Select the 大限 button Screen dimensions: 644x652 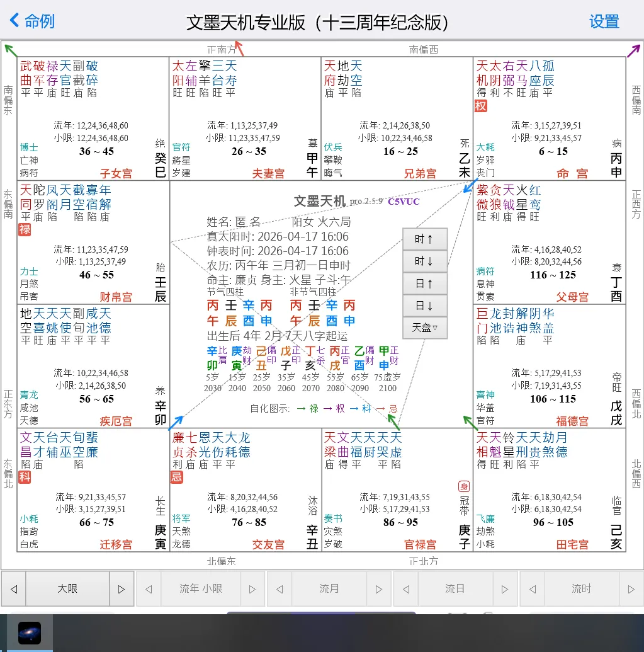68,589
